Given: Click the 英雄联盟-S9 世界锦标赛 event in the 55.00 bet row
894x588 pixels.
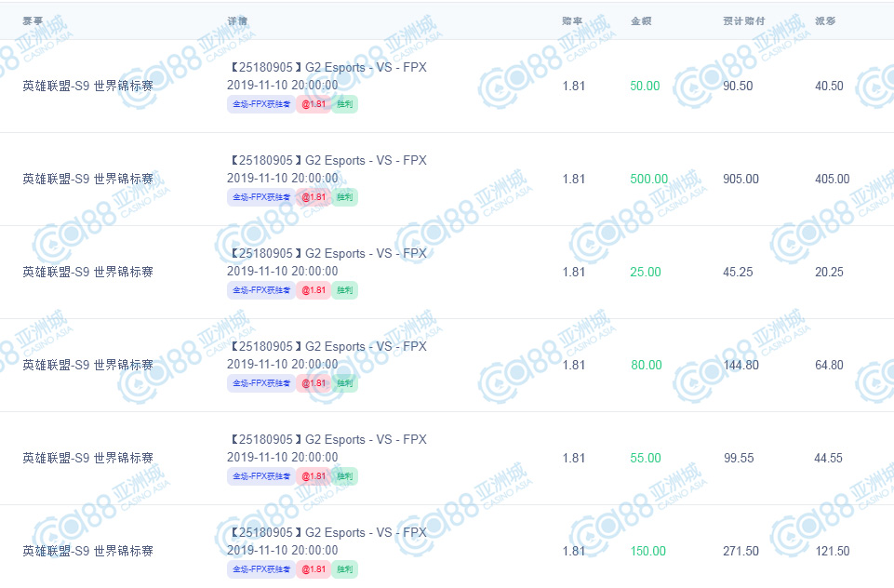Looking at the screenshot, I should [x=87, y=458].
